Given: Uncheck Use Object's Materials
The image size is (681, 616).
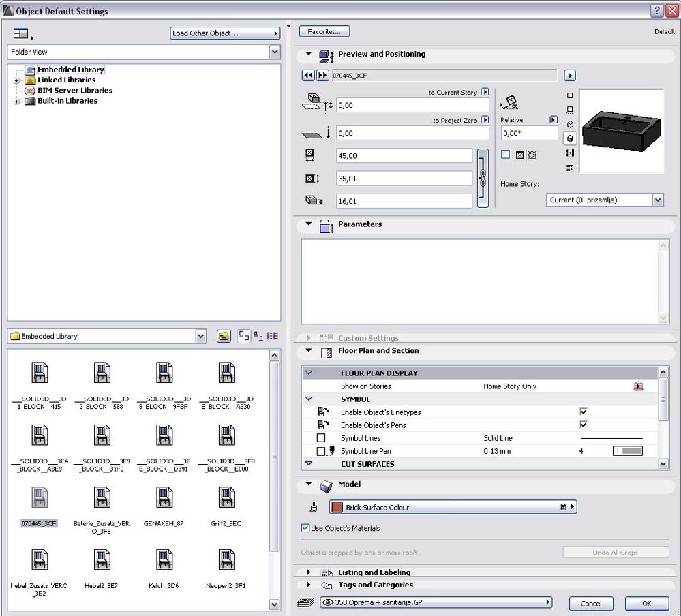Looking at the screenshot, I should click(305, 528).
